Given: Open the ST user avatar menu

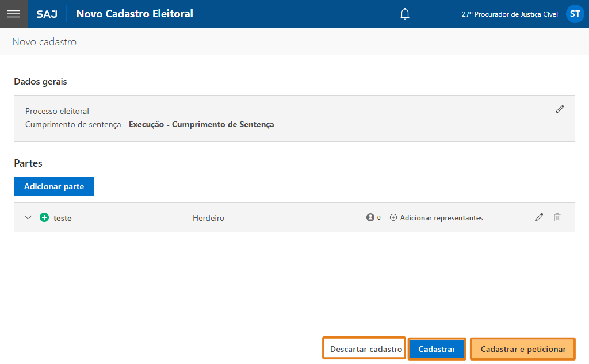Looking at the screenshot, I should [575, 14].
